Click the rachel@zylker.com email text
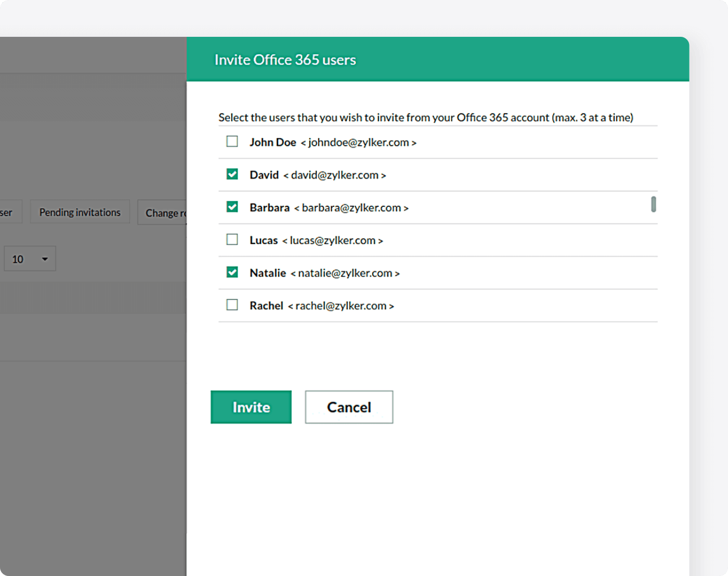This screenshot has width=728, height=576. [341, 306]
